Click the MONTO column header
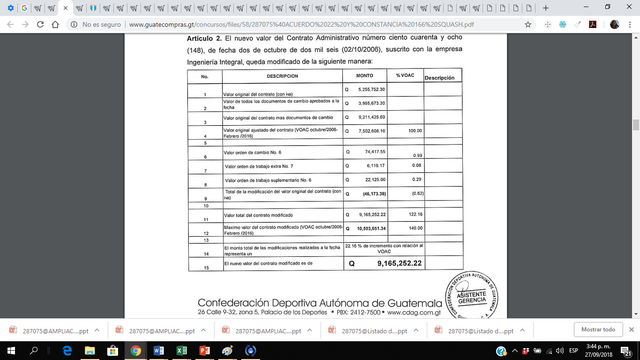640x360 pixels. 364,76
